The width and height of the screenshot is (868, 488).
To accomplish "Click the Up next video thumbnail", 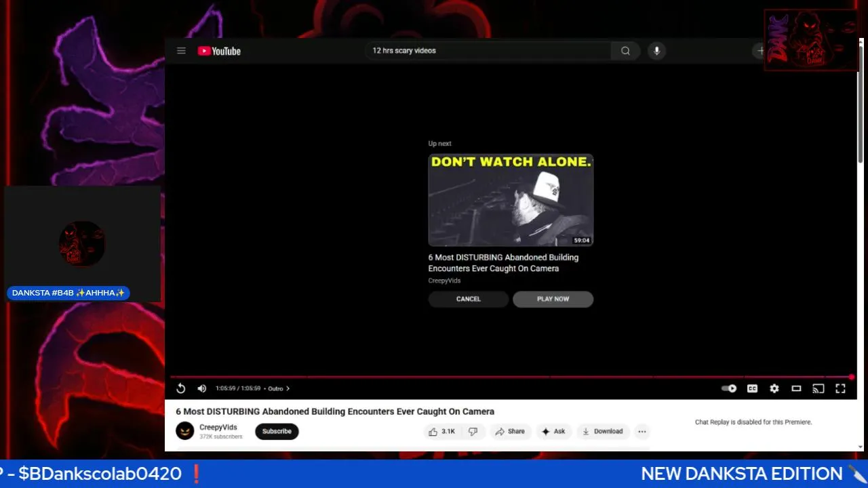I will click(511, 200).
